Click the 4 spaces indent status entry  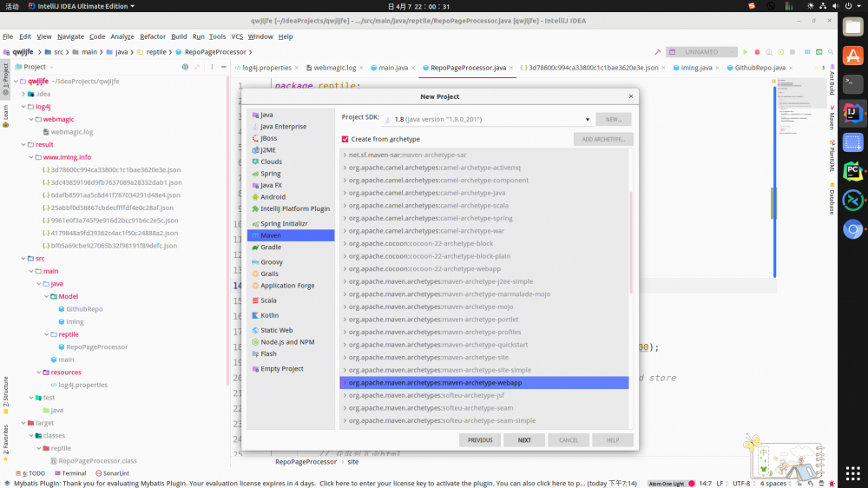coord(773,484)
